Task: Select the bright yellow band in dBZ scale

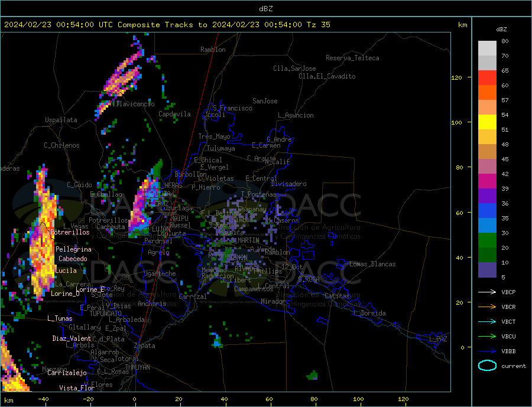Action: tap(487, 122)
